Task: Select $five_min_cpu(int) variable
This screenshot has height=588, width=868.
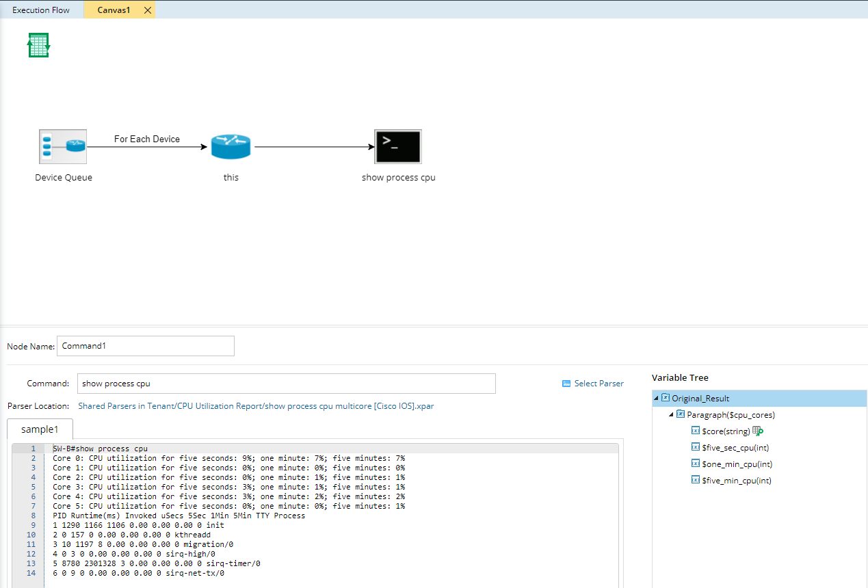Action: (737, 480)
